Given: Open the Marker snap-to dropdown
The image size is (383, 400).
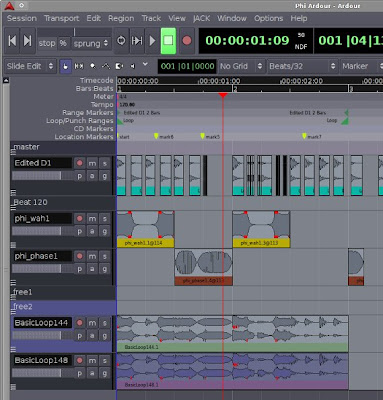Looking at the screenshot, I should click(361, 66).
